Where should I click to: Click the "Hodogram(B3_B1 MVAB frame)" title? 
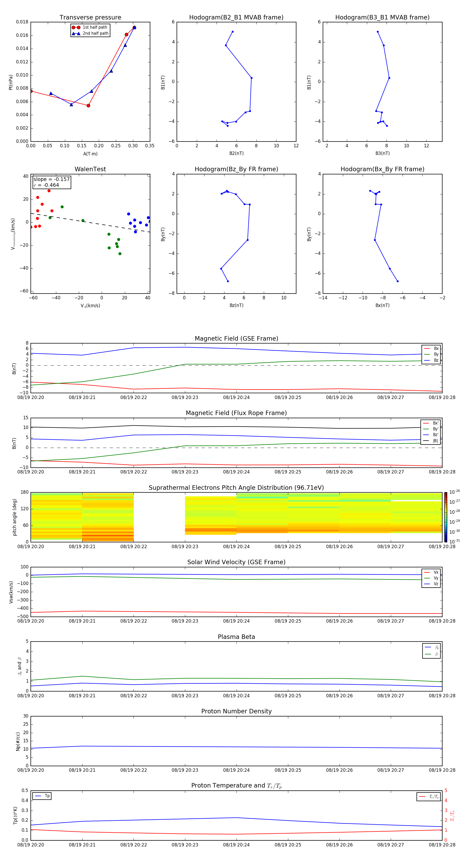382,18
